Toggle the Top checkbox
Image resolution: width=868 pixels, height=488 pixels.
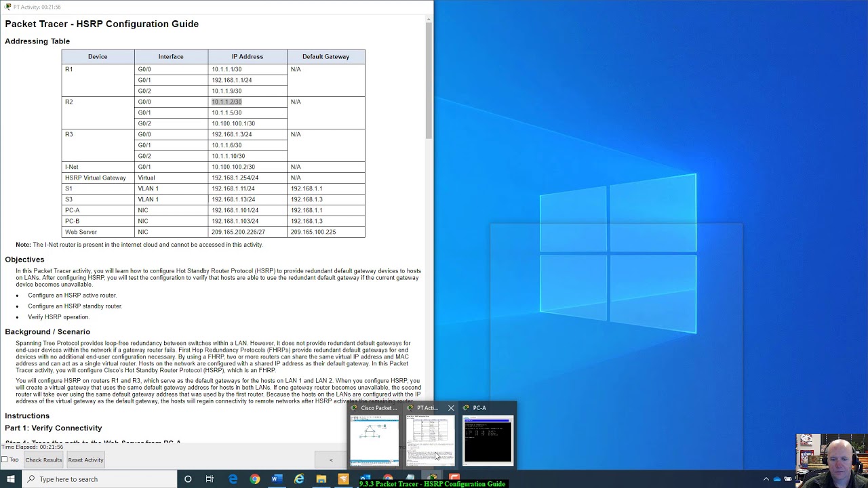click(5, 460)
